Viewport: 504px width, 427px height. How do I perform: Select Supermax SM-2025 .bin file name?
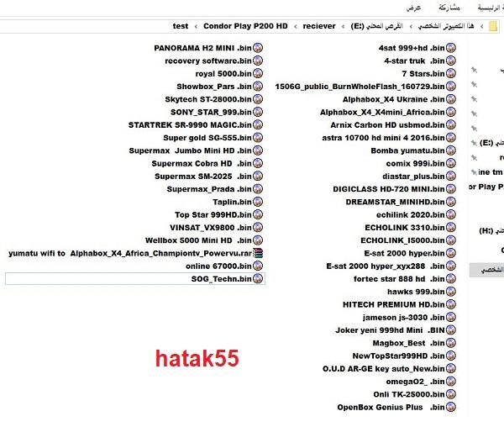[203, 177]
